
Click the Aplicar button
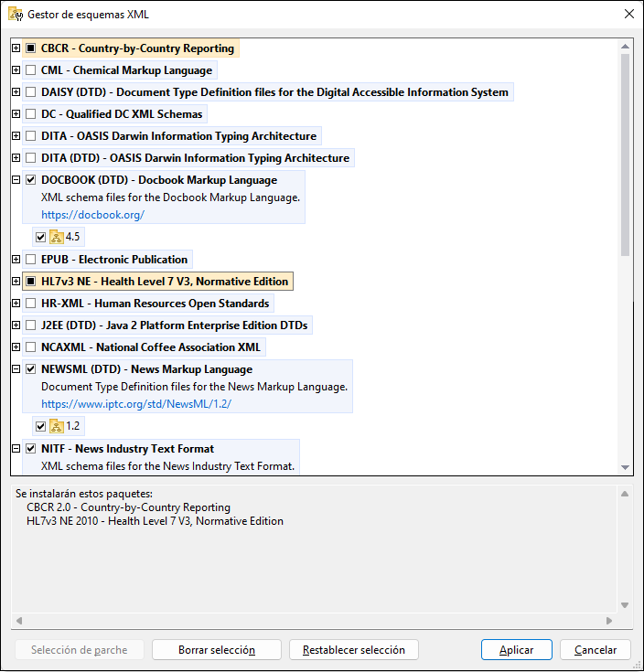[516, 650]
